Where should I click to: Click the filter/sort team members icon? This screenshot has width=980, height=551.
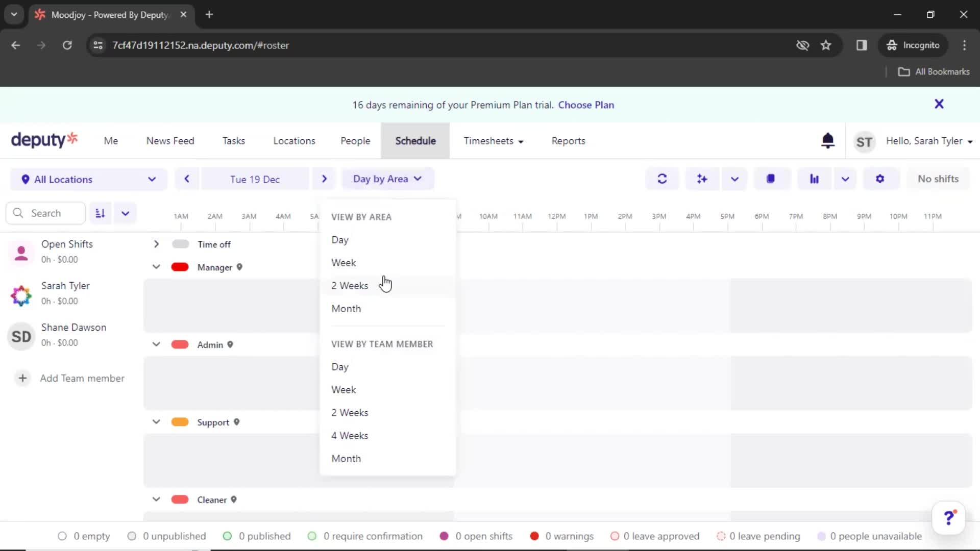[99, 213]
